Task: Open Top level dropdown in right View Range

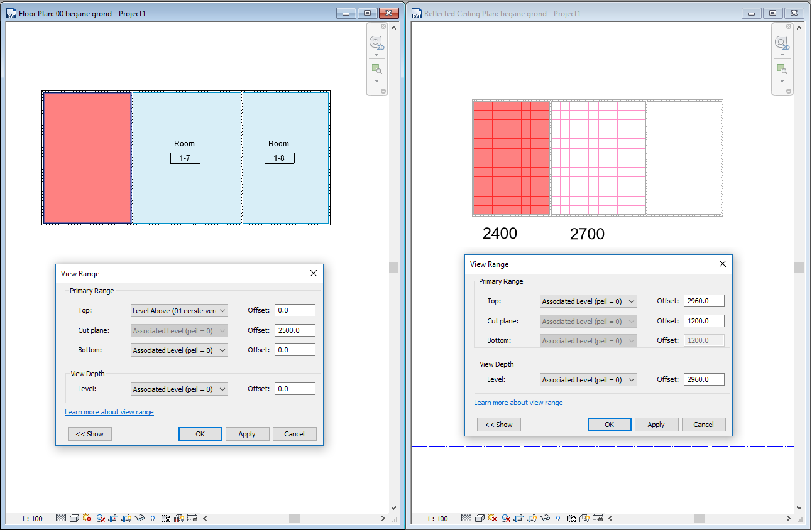Action: click(x=588, y=301)
